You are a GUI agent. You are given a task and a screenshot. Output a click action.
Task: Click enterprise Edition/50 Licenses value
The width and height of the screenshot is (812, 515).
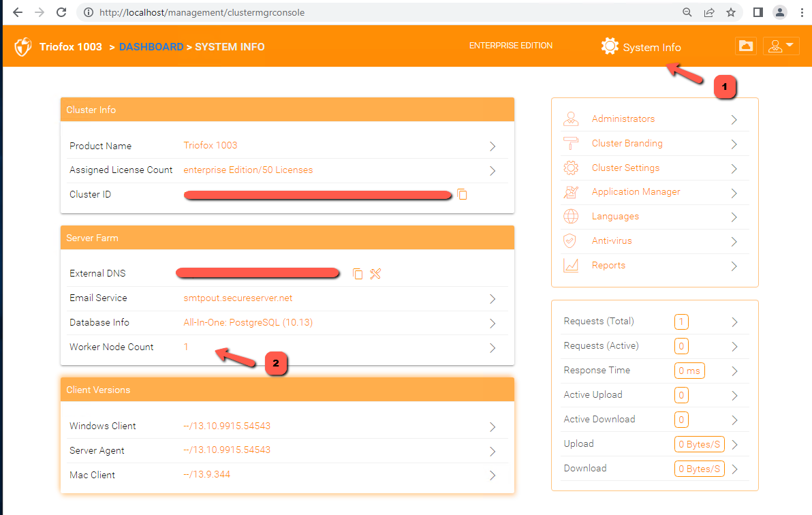click(x=248, y=170)
